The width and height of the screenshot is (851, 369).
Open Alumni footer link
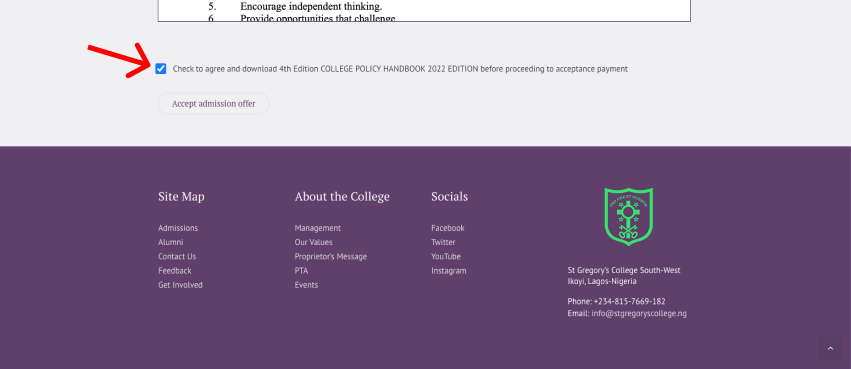point(171,242)
